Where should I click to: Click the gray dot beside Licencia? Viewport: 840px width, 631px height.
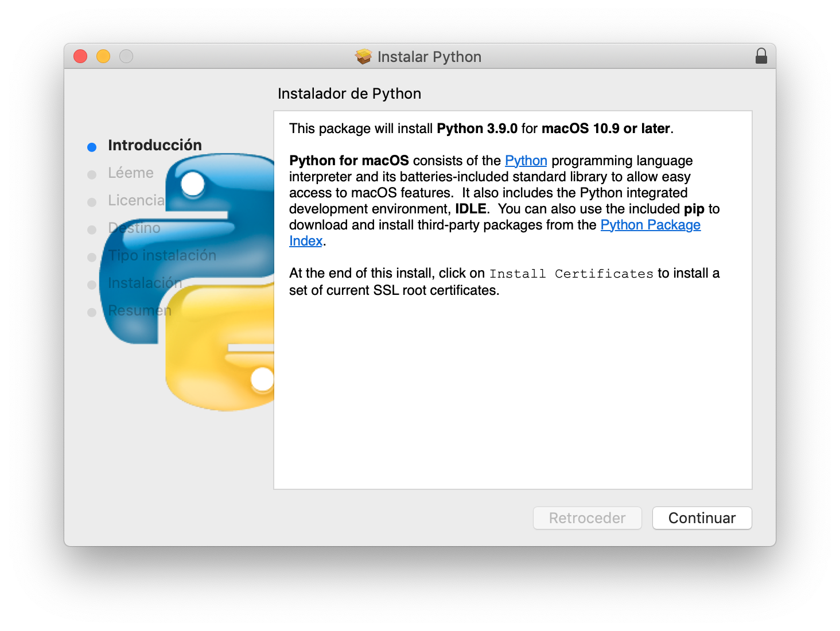(92, 201)
